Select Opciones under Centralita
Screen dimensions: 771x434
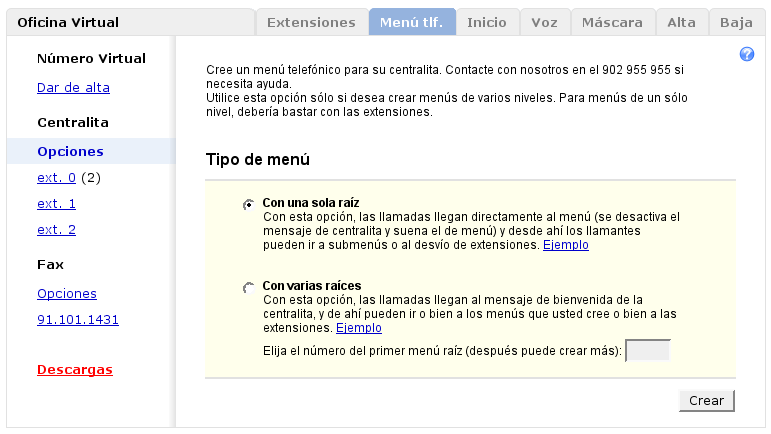tap(70, 152)
